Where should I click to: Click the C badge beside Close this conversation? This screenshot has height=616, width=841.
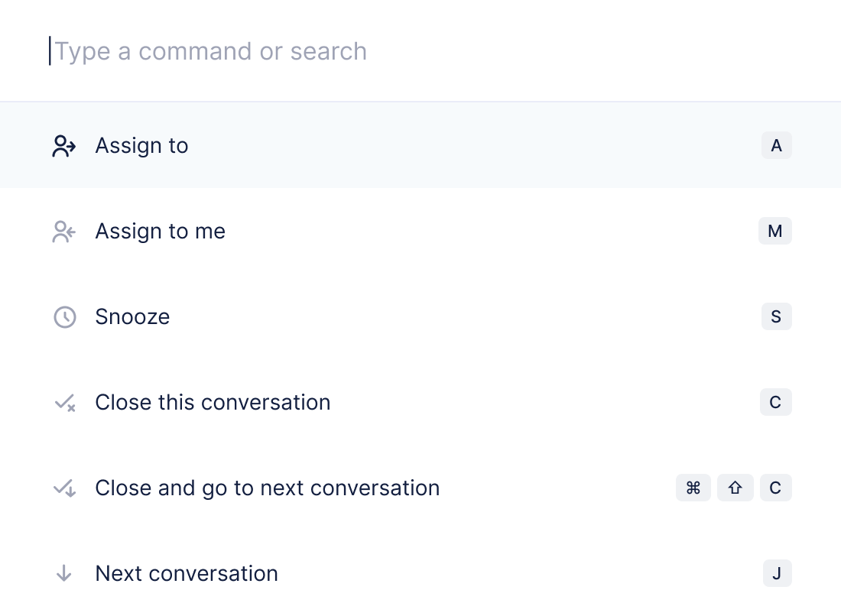click(775, 402)
